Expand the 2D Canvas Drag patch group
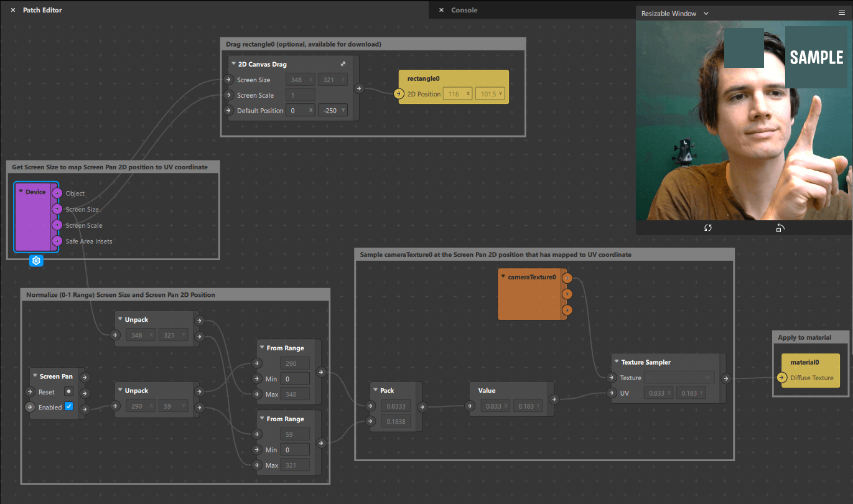 tap(343, 64)
